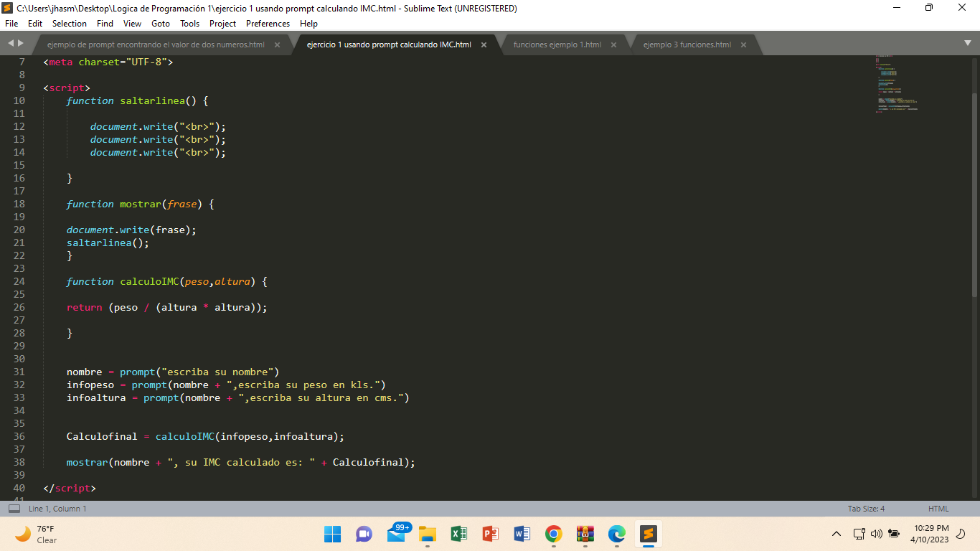This screenshot has width=980, height=551.
Task: Click the mostrar function name on line 18
Action: 141,204
